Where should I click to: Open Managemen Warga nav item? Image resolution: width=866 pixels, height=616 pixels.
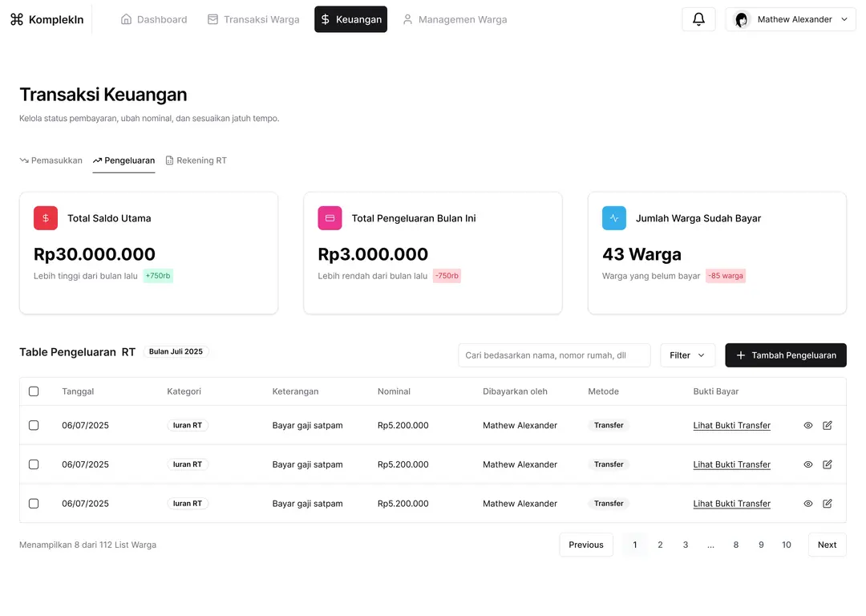point(455,19)
